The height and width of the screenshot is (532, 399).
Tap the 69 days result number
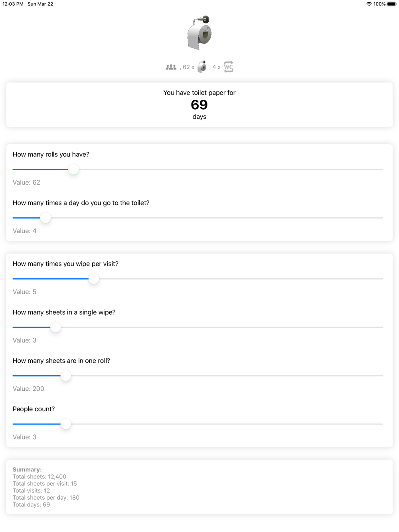(x=199, y=105)
